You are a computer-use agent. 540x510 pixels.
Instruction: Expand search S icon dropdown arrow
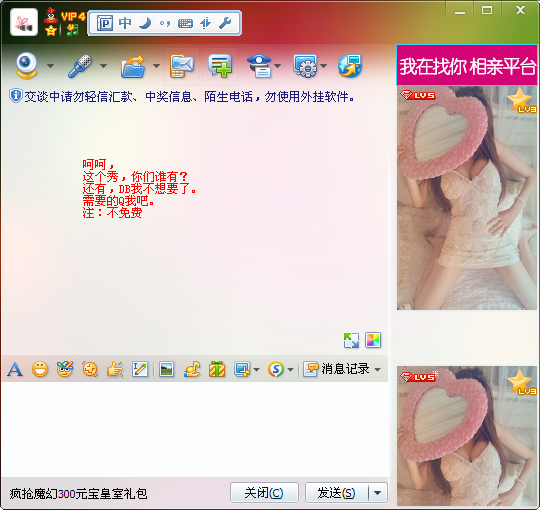coord(290,370)
